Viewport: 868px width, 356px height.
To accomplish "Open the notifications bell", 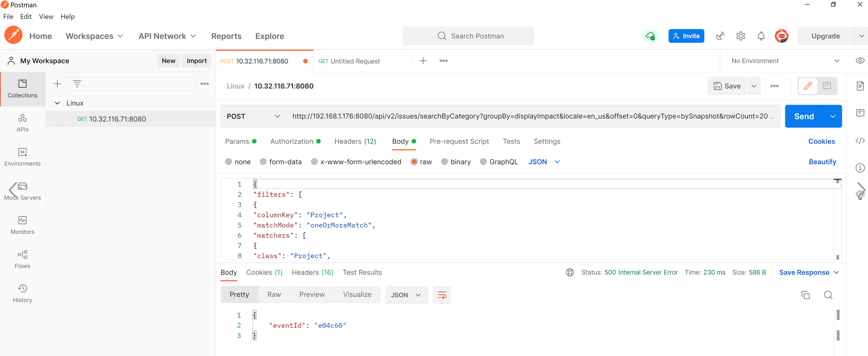I will (x=761, y=36).
